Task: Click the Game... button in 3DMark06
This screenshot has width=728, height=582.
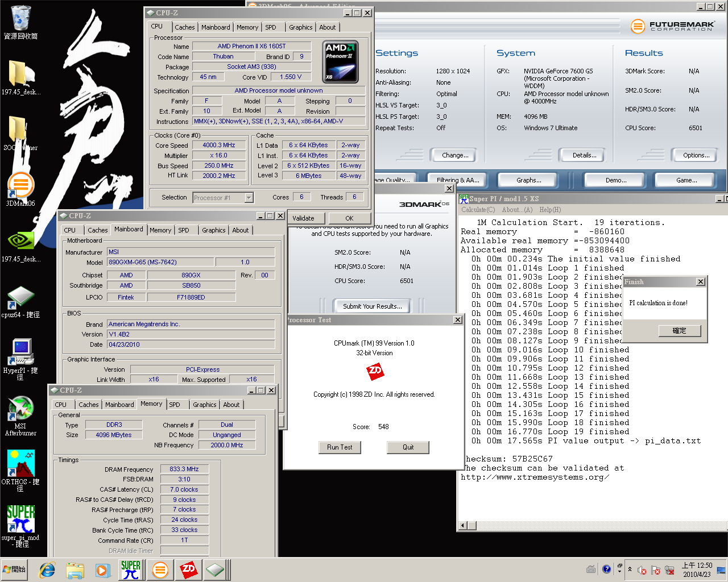Action: point(686,180)
